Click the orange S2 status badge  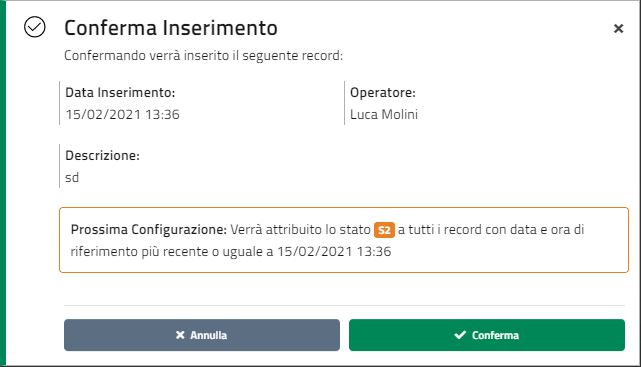pyautogui.click(x=384, y=230)
